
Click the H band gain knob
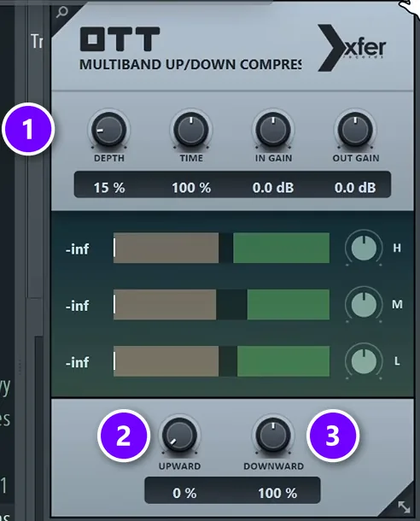click(364, 248)
